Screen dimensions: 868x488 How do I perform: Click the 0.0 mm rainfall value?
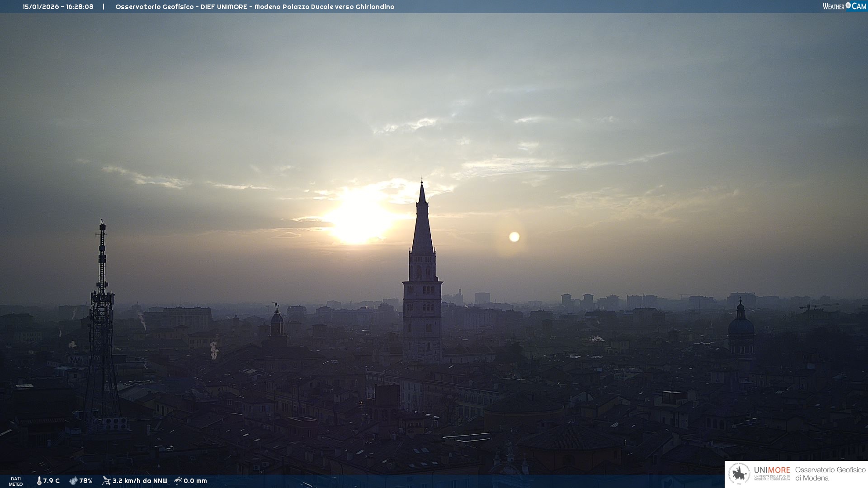click(195, 481)
